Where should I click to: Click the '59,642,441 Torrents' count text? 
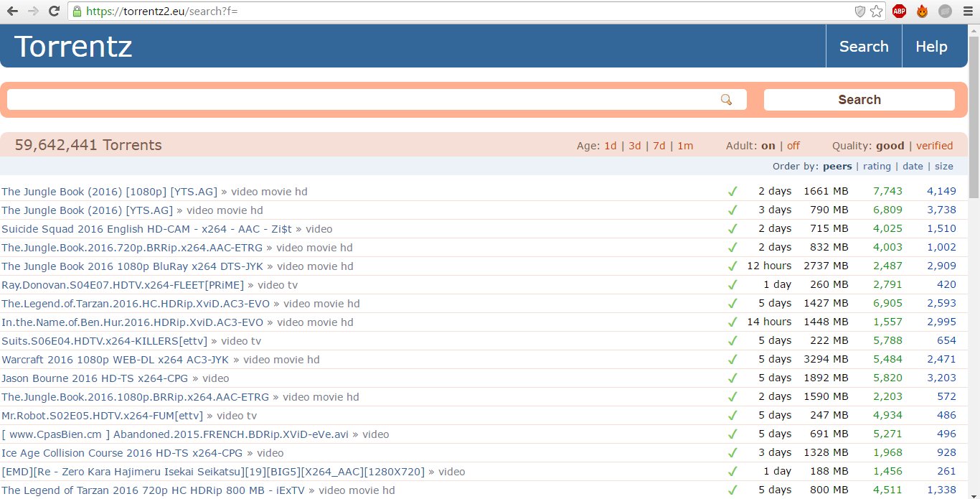point(88,146)
